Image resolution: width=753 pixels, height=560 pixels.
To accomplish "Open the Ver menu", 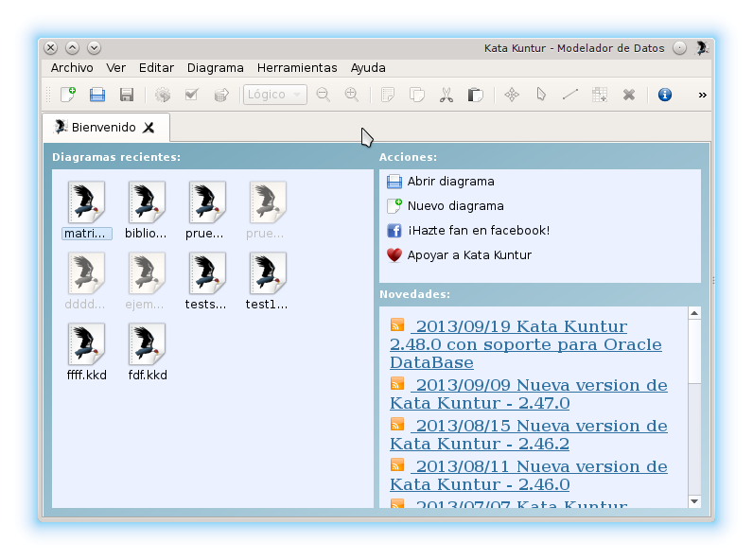I will [x=115, y=68].
